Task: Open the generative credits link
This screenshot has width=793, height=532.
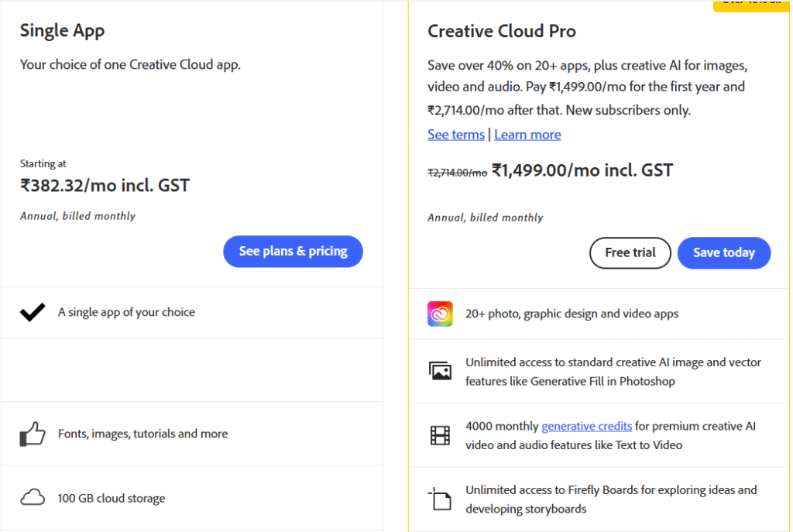Action: 586,426
